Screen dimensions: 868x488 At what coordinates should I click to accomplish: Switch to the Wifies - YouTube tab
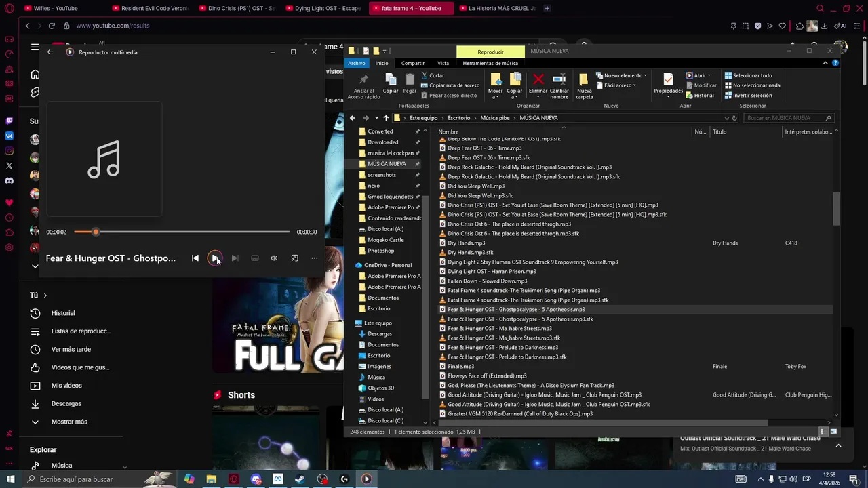point(56,8)
